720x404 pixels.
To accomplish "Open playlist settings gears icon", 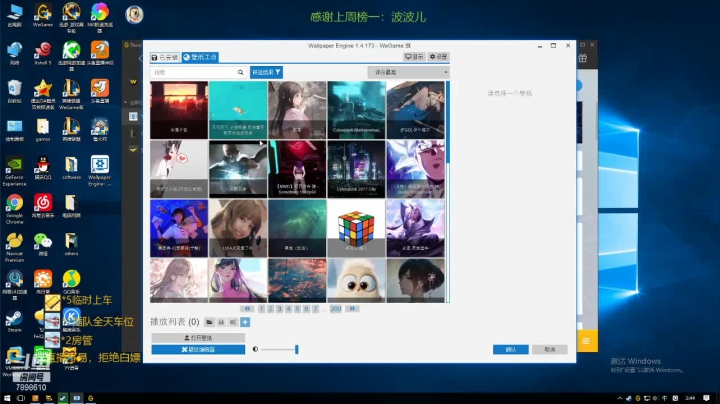I will point(233,322).
